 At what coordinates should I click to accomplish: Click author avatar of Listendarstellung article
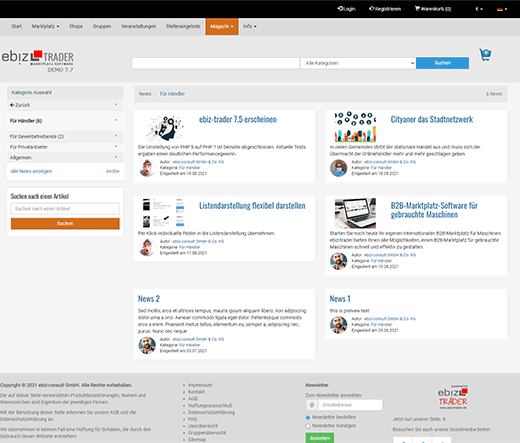[x=147, y=247]
